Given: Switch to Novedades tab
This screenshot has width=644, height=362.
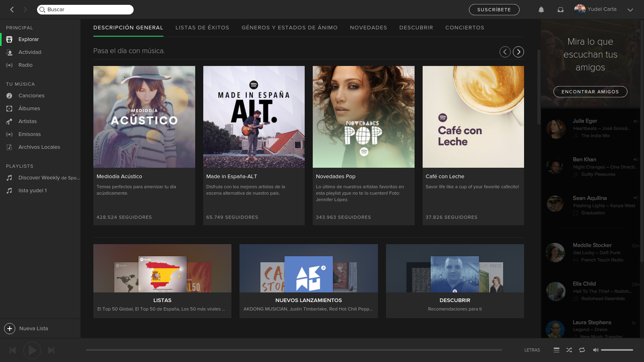Looking at the screenshot, I should (368, 28).
